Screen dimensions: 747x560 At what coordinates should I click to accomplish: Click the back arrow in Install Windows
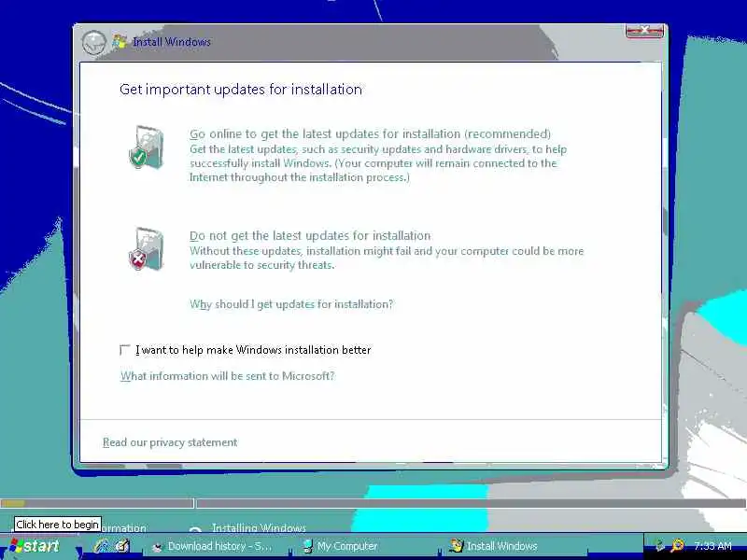[93, 42]
